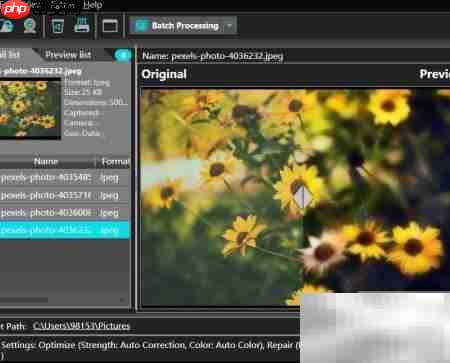Open the output path C:\Users\98153\Pictures link
The image size is (450, 363).
point(81,326)
